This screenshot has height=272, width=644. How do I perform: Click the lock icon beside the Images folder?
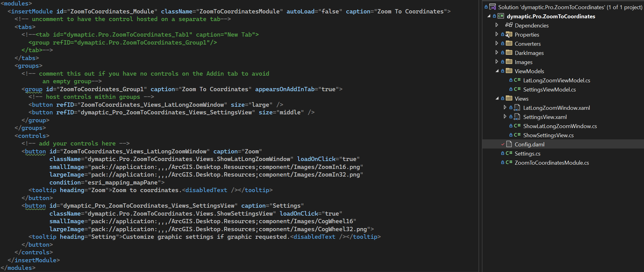[503, 62]
